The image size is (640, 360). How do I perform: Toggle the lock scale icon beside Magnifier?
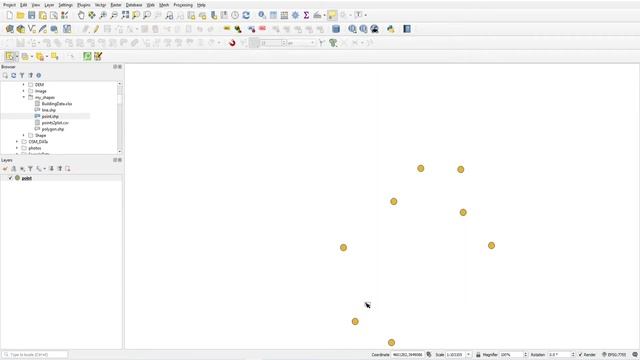(478, 355)
